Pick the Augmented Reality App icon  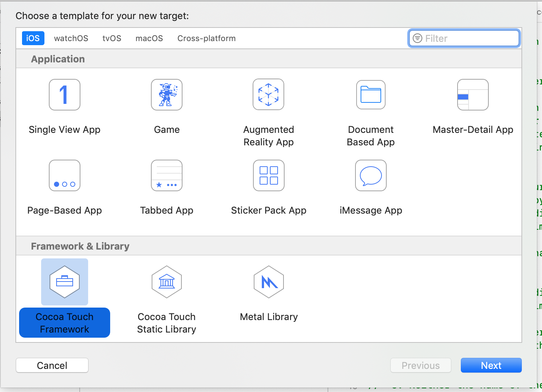[268, 94]
